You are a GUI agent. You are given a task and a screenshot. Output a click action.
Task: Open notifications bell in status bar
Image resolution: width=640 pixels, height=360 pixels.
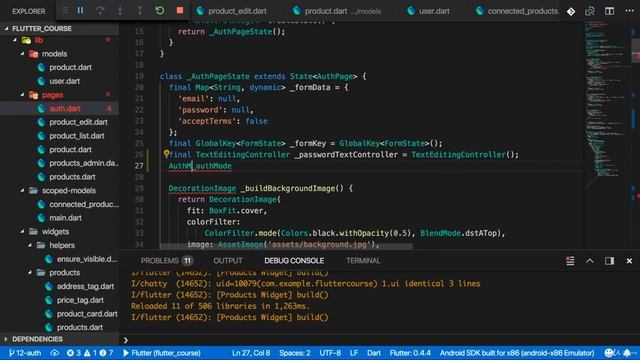pyautogui.click(x=627, y=353)
